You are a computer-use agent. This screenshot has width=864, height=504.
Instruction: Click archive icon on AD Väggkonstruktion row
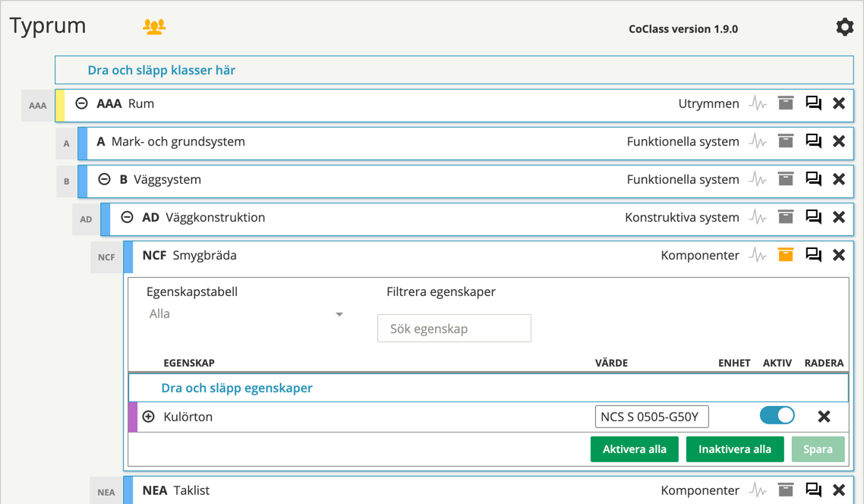point(786,217)
